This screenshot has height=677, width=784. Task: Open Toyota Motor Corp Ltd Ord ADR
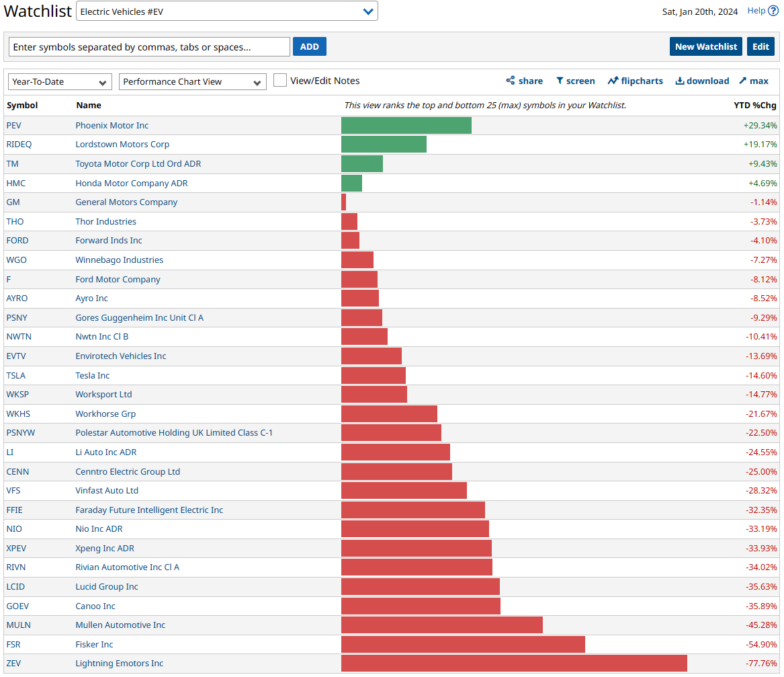tap(138, 163)
